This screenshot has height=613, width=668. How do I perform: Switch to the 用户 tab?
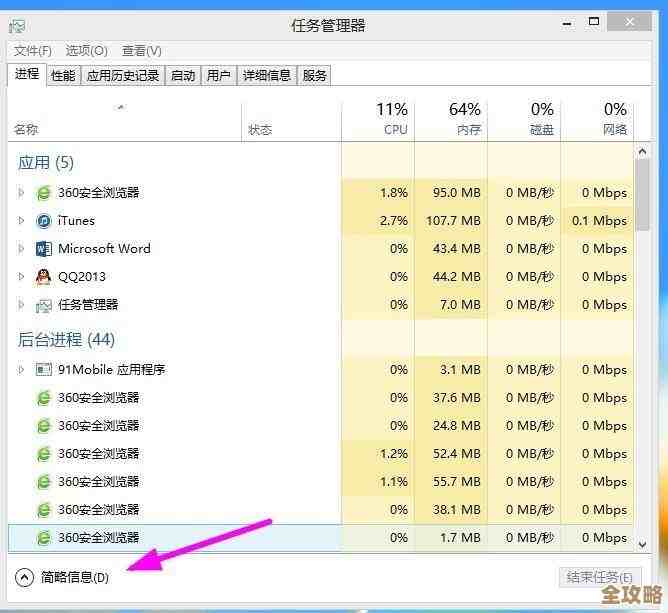[x=219, y=76]
